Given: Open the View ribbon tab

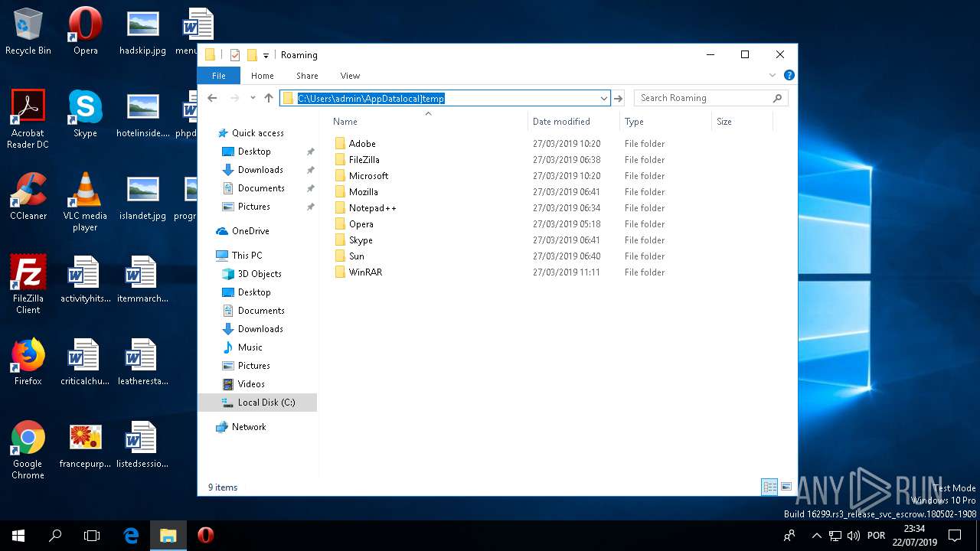Looking at the screenshot, I should (x=350, y=76).
